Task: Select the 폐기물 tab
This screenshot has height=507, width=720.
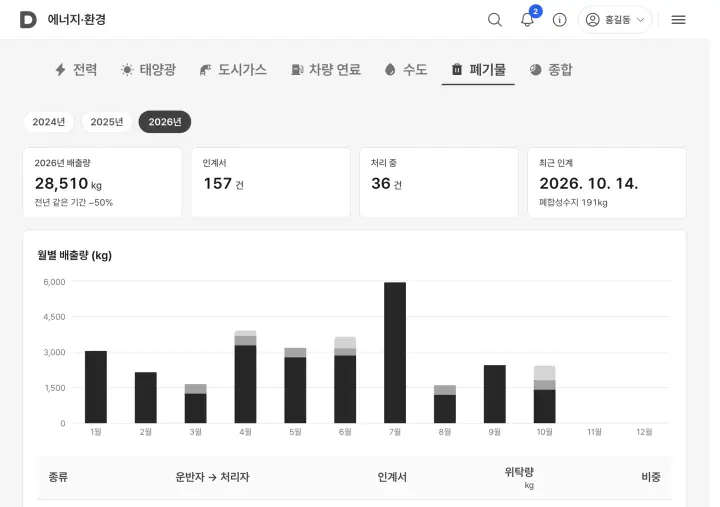Action: pyautogui.click(x=478, y=70)
